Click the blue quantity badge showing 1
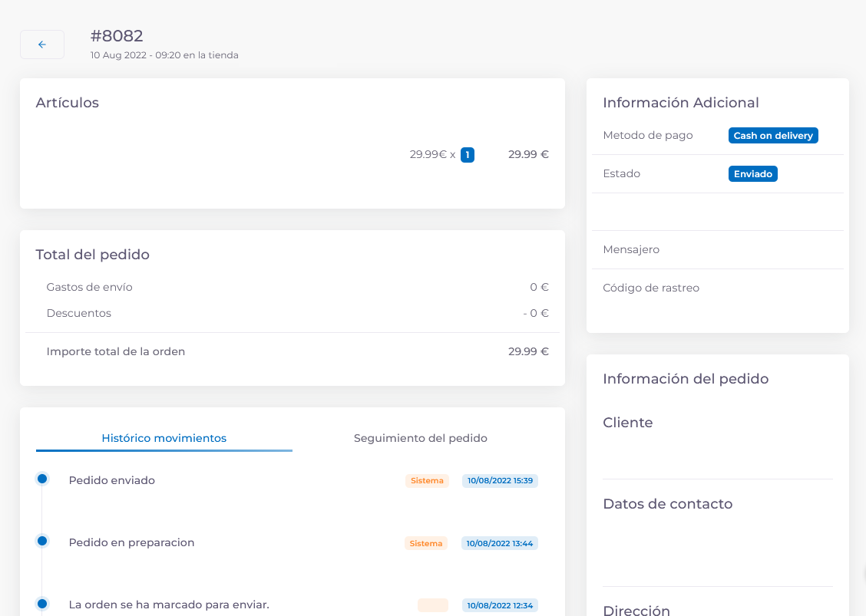 pyautogui.click(x=467, y=155)
